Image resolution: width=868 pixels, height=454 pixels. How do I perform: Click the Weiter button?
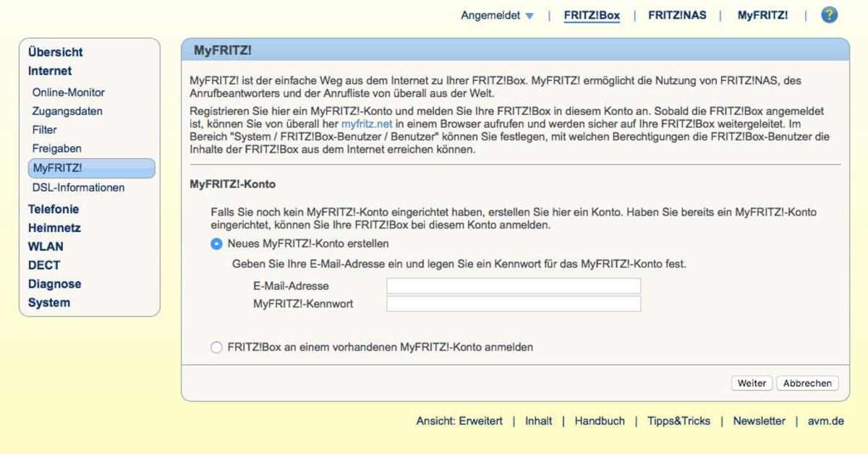pos(752,382)
